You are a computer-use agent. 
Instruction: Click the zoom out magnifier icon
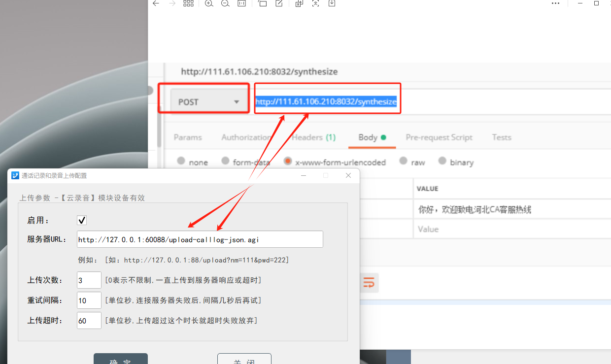[x=225, y=3]
